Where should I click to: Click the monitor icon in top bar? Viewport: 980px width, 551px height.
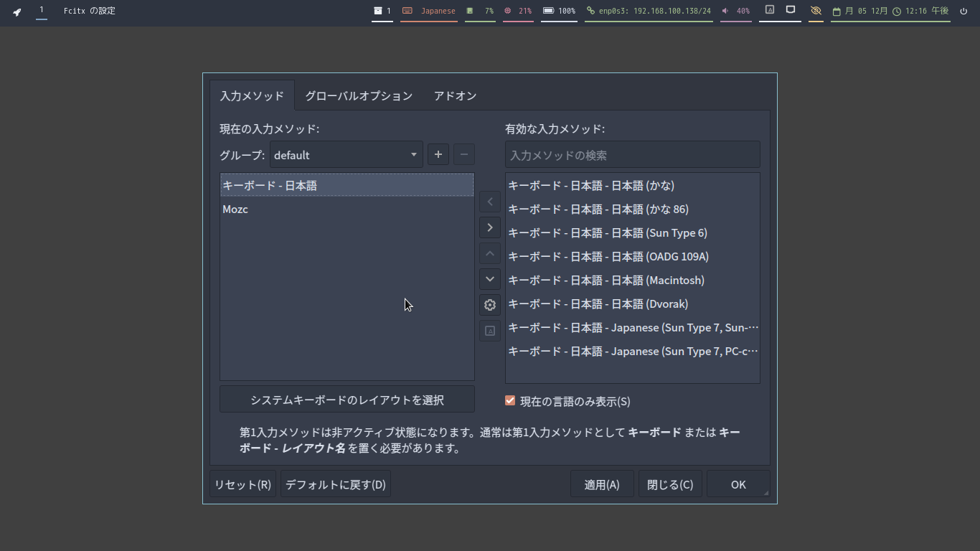(791, 10)
